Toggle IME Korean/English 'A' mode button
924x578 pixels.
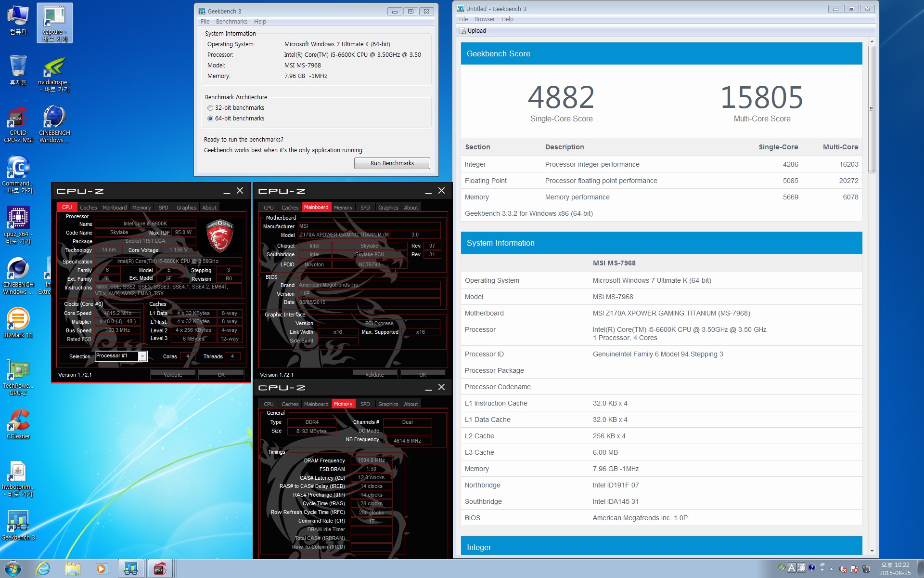coord(792,567)
